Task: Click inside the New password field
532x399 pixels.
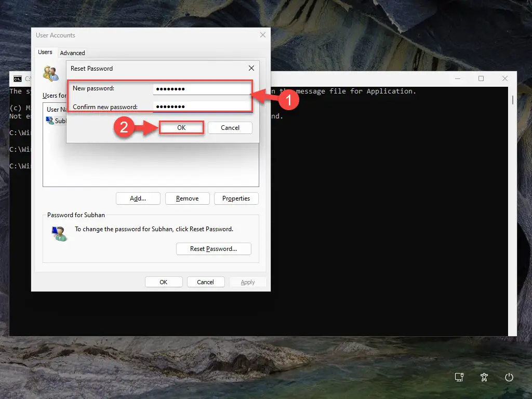Action: click(x=202, y=88)
